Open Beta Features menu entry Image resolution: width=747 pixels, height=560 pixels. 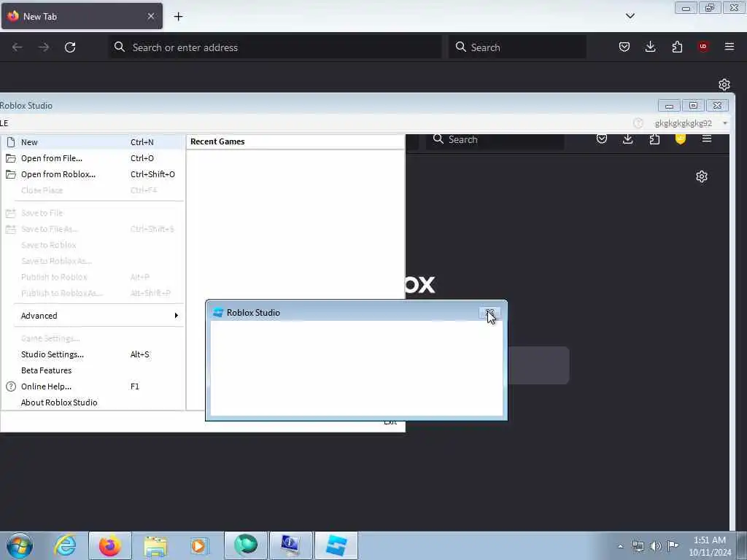(93, 370)
